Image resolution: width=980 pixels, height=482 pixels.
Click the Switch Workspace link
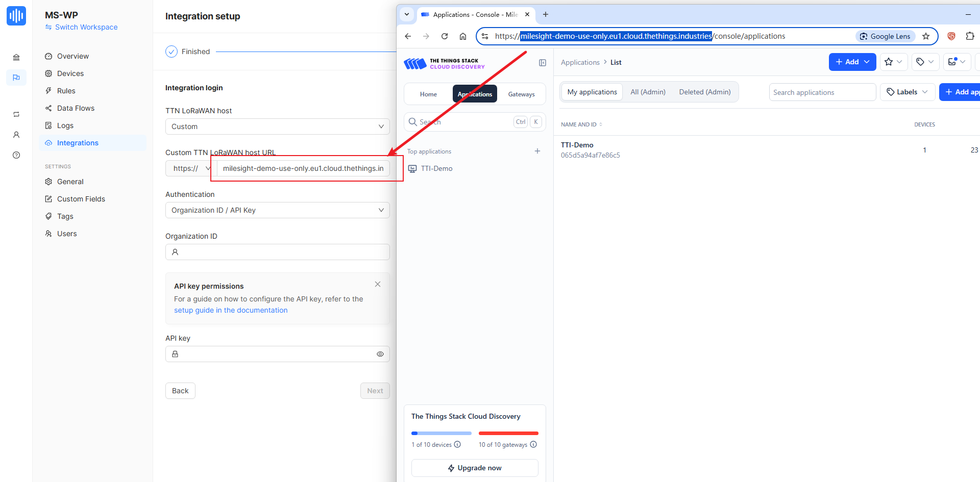(x=81, y=27)
